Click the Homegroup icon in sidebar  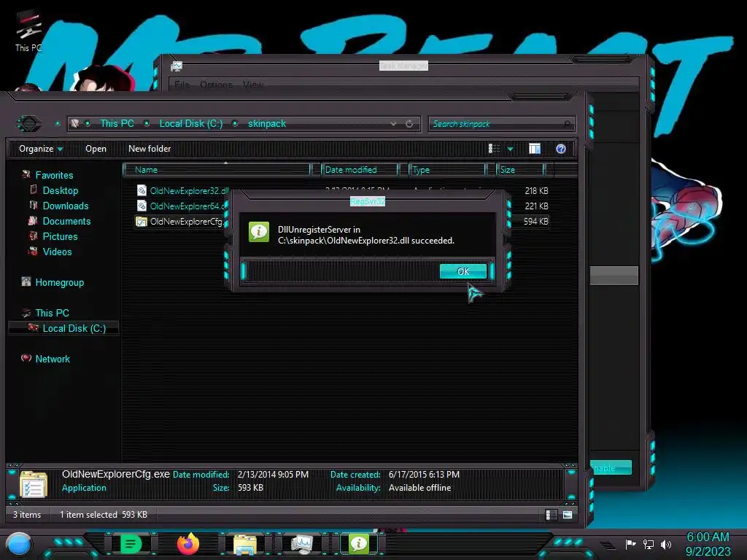point(26,281)
